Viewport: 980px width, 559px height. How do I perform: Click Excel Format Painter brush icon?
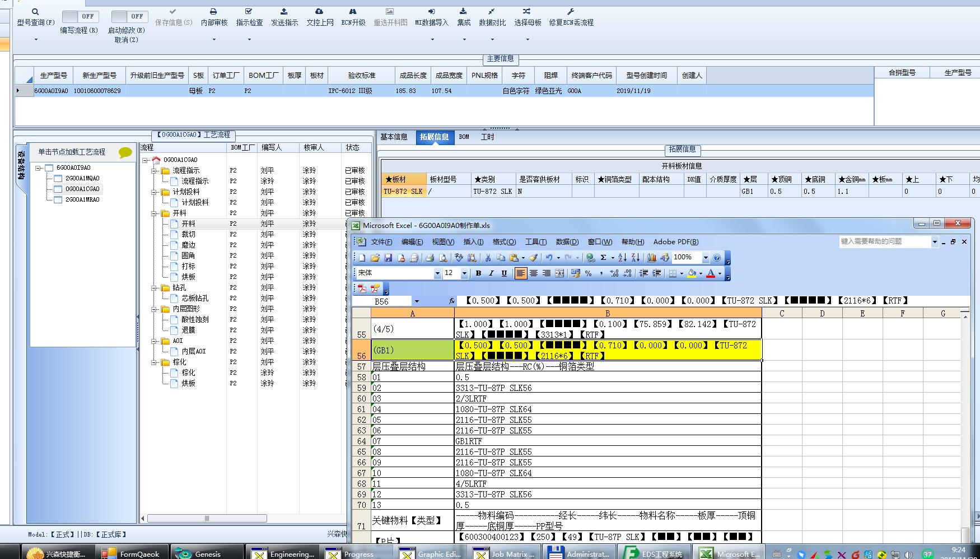point(533,258)
